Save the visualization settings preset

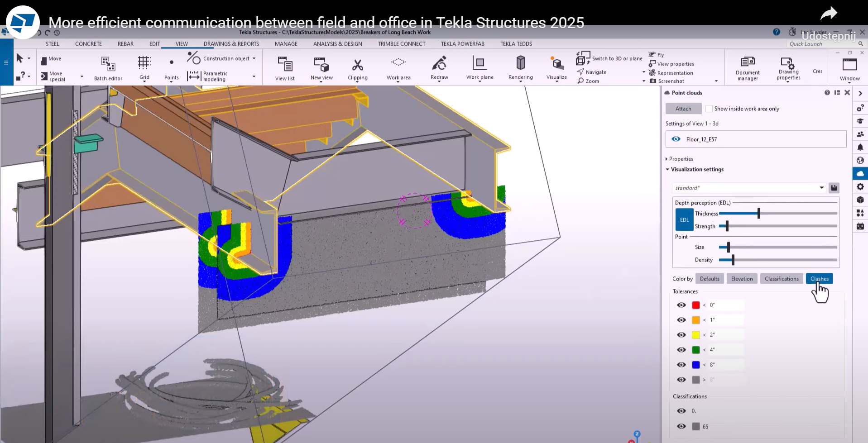pos(834,188)
